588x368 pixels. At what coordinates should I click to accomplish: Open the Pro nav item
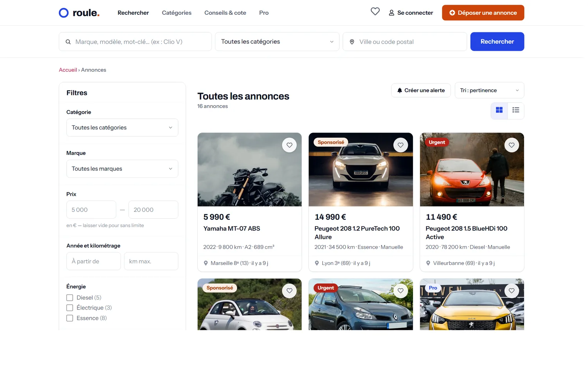(264, 13)
